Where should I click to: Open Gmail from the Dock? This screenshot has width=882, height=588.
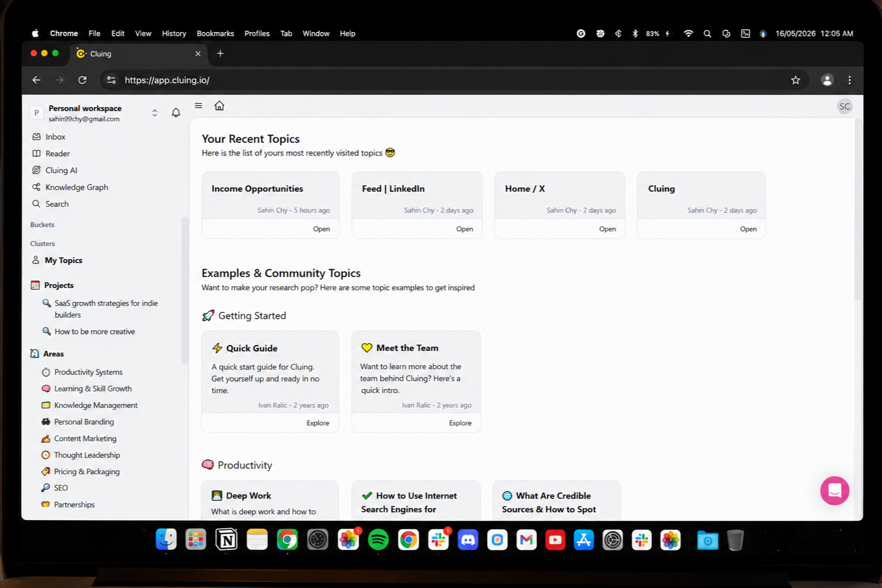pyautogui.click(x=526, y=540)
